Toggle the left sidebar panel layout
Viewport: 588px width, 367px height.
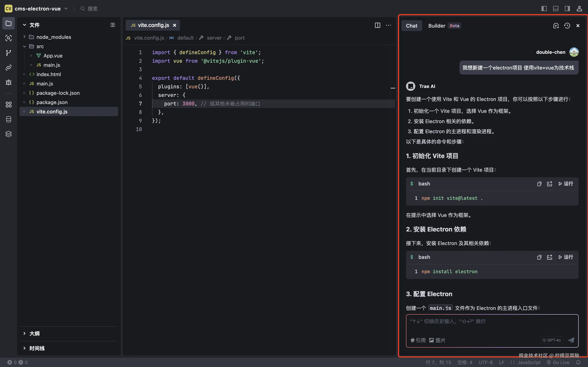[x=544, y=9]
